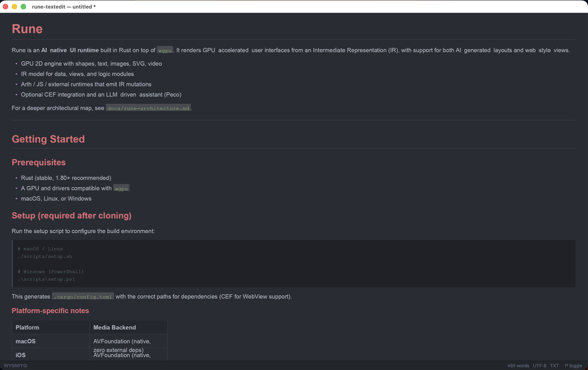Collapse the Getting Started section heading

point(48,139)
